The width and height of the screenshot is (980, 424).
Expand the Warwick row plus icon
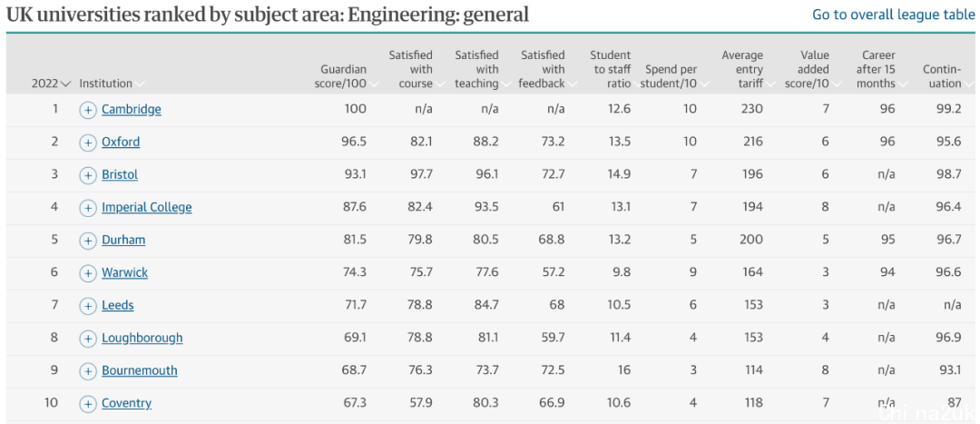tap(88, 273)
